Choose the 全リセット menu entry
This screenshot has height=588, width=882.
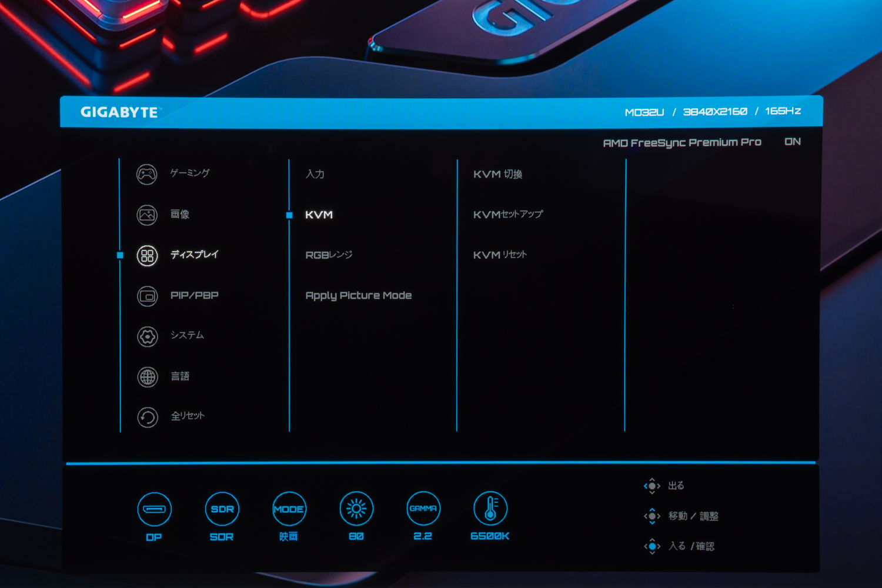tap(188, 416)
